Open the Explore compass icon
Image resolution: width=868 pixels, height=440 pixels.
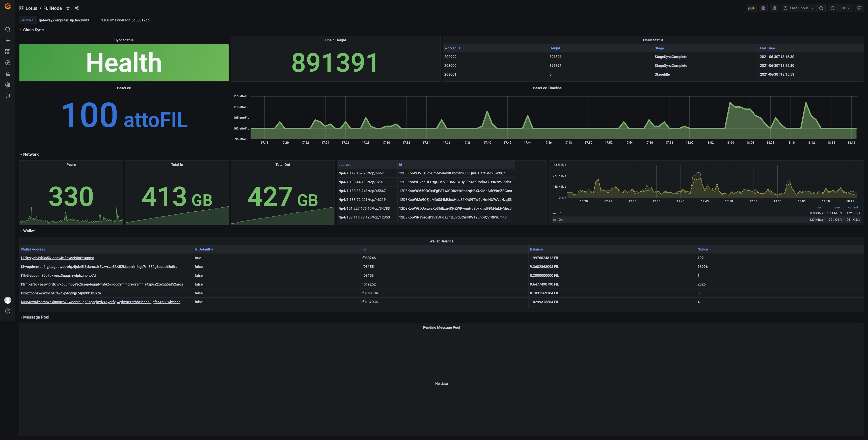8,63
